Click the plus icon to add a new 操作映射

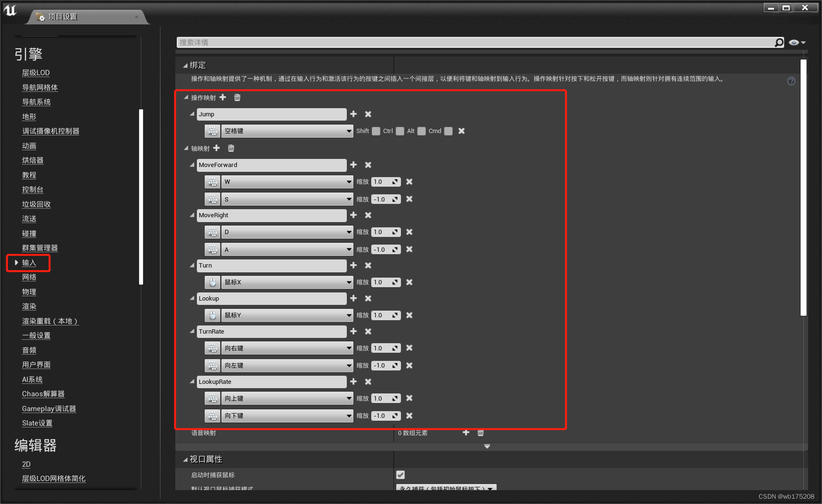pos(223,97)
